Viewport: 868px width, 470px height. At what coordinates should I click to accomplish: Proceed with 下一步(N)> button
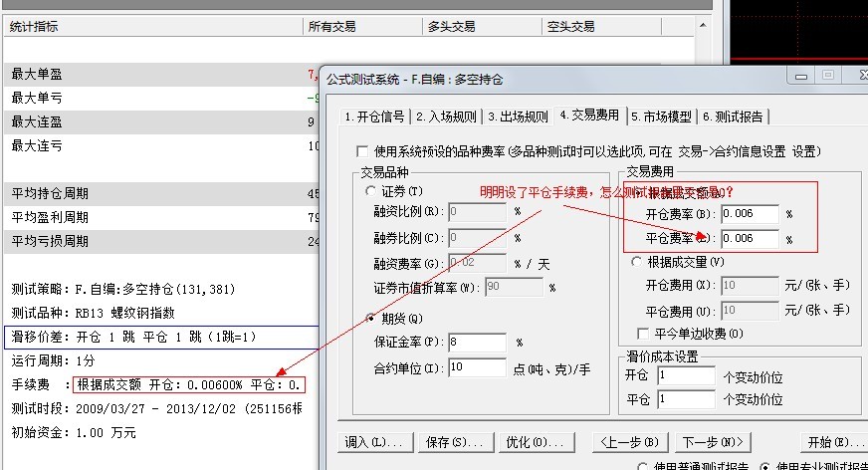(x=713, y=442)
